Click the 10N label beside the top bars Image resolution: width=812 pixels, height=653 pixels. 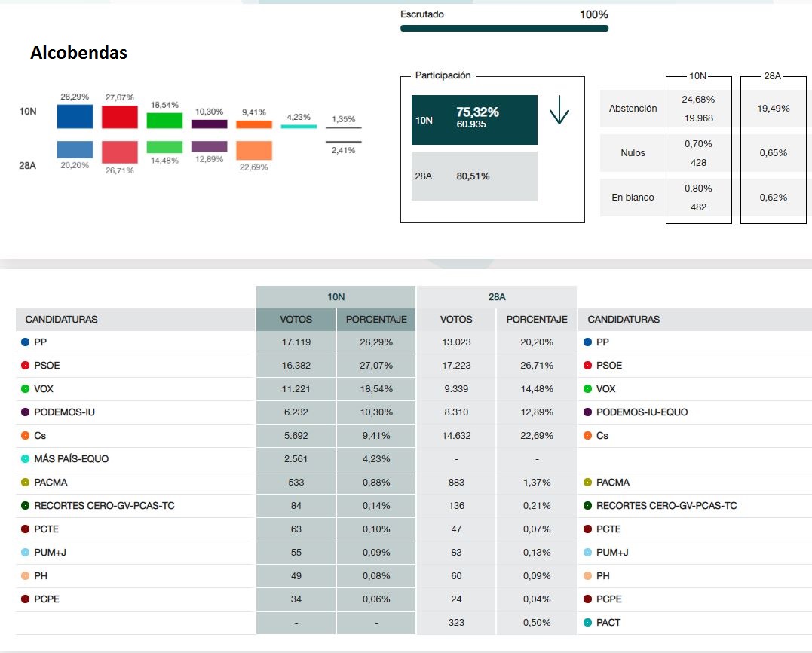28,112
